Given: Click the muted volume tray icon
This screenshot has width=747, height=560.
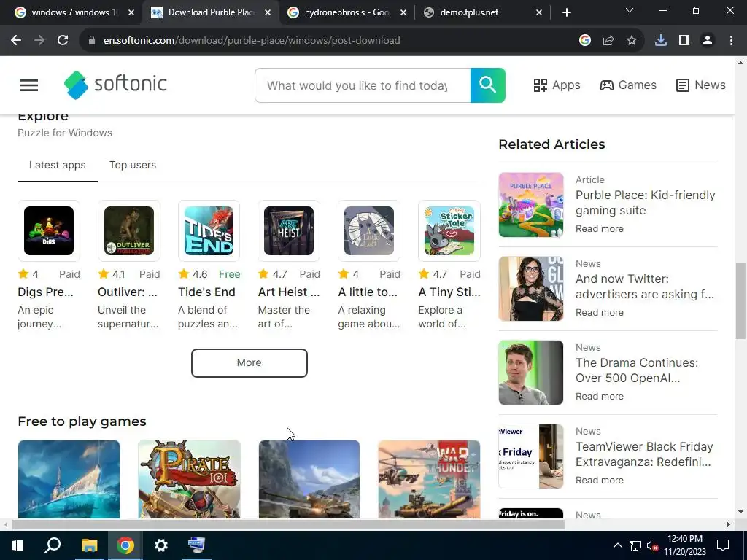Looking at the screenshot, I should coord(652,545).
